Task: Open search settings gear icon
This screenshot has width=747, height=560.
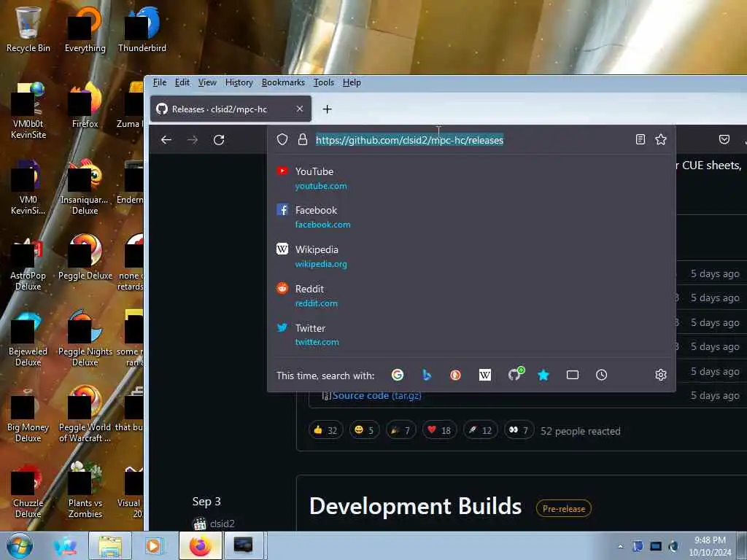Action: 661,376
